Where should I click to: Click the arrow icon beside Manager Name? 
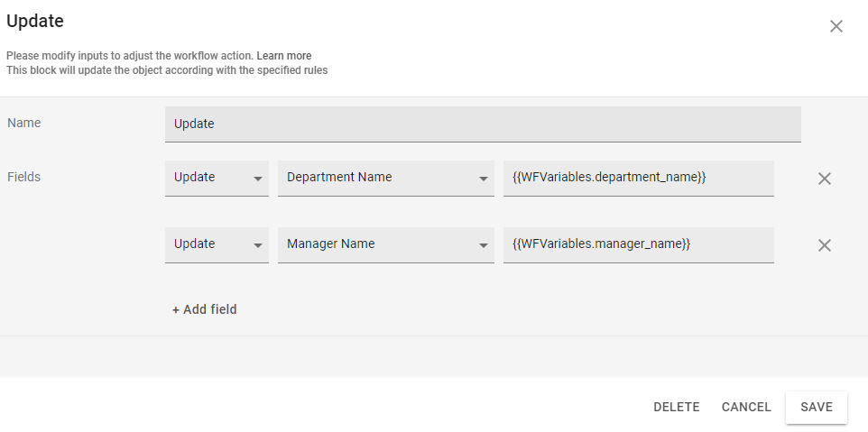pos(484,245)
